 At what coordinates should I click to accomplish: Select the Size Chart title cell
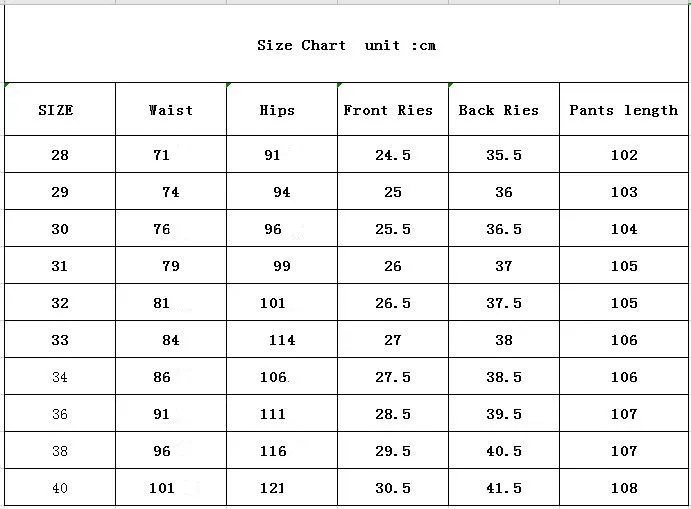[x=346, y=44]
